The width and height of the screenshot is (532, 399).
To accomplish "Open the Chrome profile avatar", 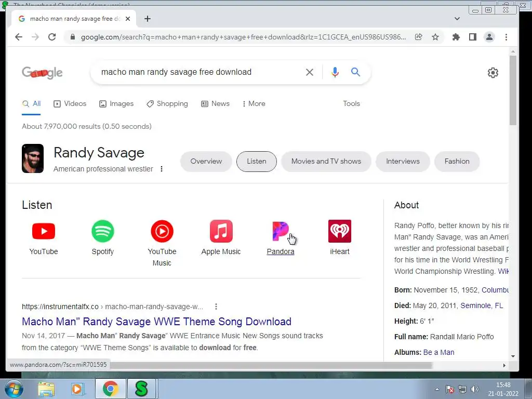I will (x=489, y=37).
